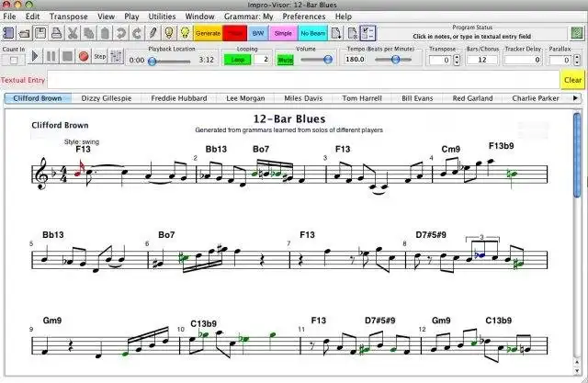Open the Preferences menu
Screen dimensions: 588x383
tap(304, 17)
